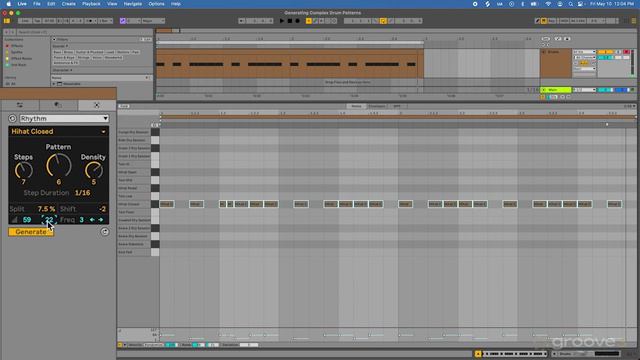Viewport: 640px width, 360px height.
Task: Open the clip Envelopes tab icon
Action: coord(58,105)
